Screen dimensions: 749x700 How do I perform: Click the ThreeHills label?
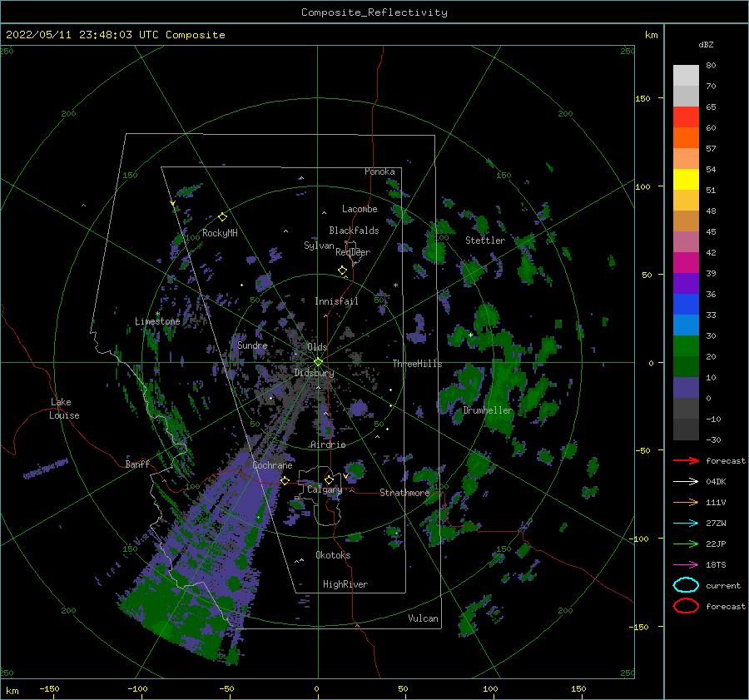coord(417,364)
